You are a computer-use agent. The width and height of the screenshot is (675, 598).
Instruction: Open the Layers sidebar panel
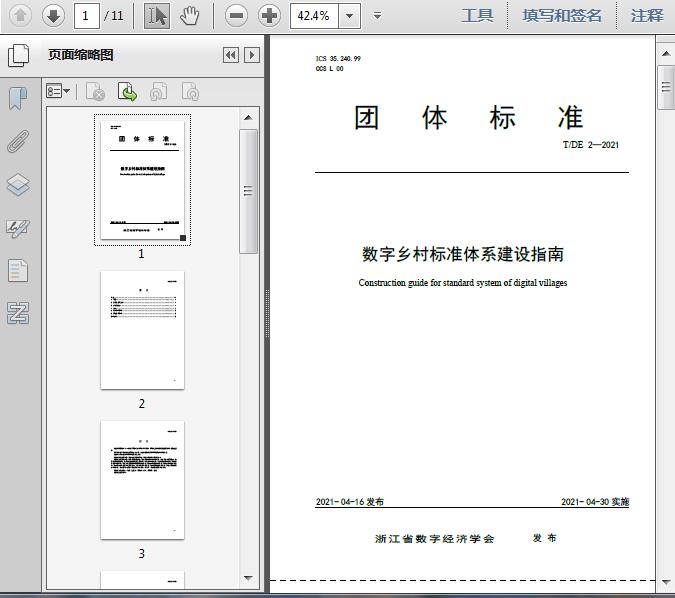pyautogui.click(x=18, y=185)
